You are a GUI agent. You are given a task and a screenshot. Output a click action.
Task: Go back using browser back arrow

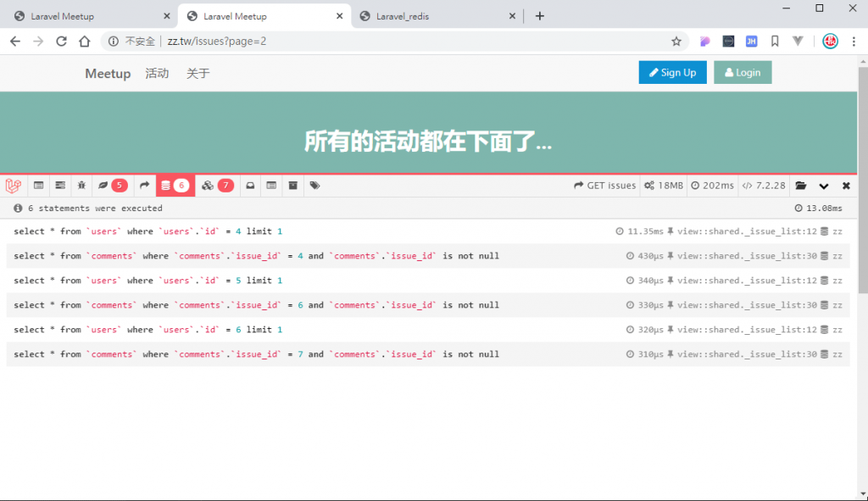point(15,41)
